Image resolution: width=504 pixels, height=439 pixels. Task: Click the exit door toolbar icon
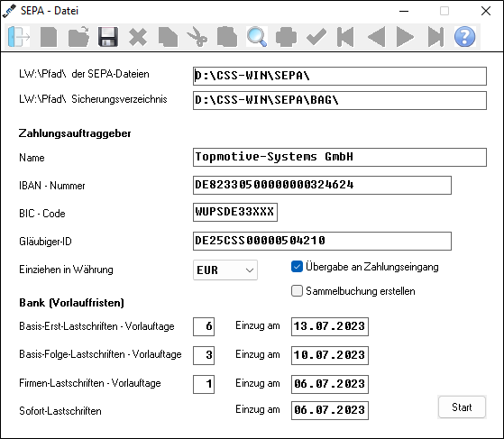coord(19,37)
